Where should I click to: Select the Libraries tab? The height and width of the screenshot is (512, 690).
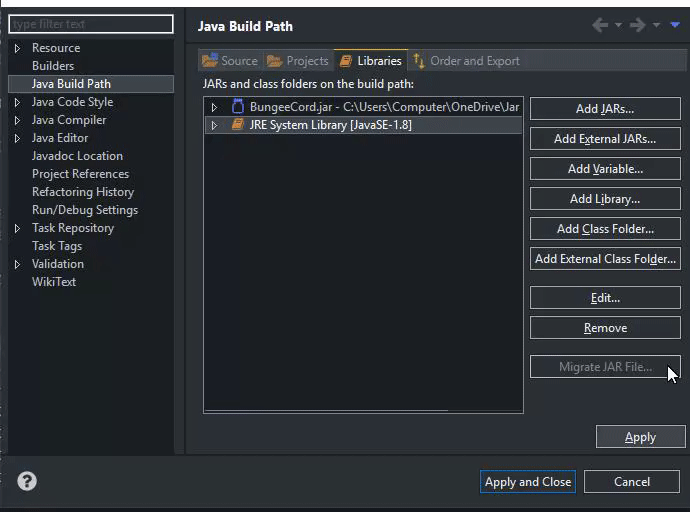371,60
